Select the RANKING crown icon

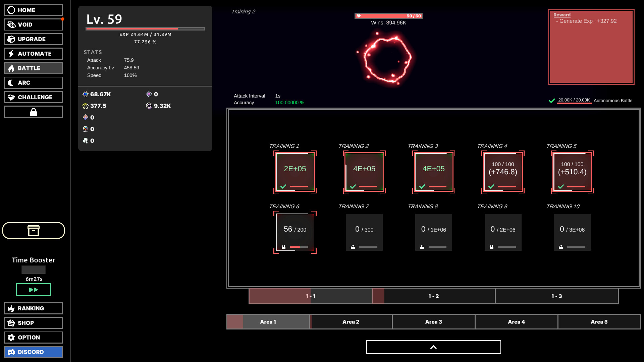tap(11, 308)
